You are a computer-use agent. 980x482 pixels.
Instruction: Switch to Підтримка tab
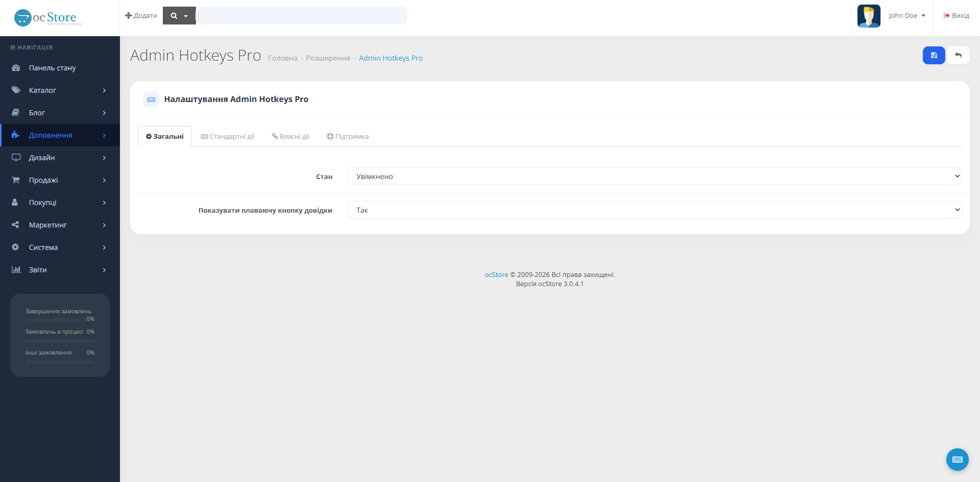tap(348, 137)
